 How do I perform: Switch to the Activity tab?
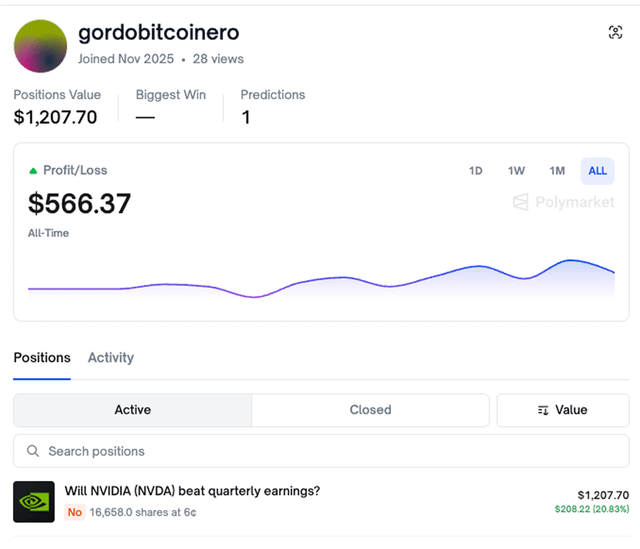[111, 358]
